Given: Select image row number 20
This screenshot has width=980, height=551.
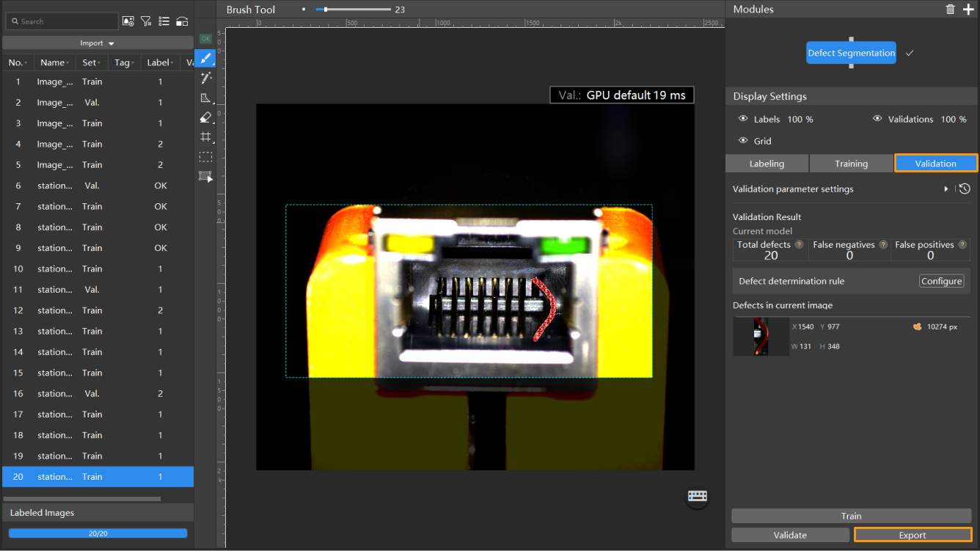Looking at the screenshot, I should tap(98, 477).
